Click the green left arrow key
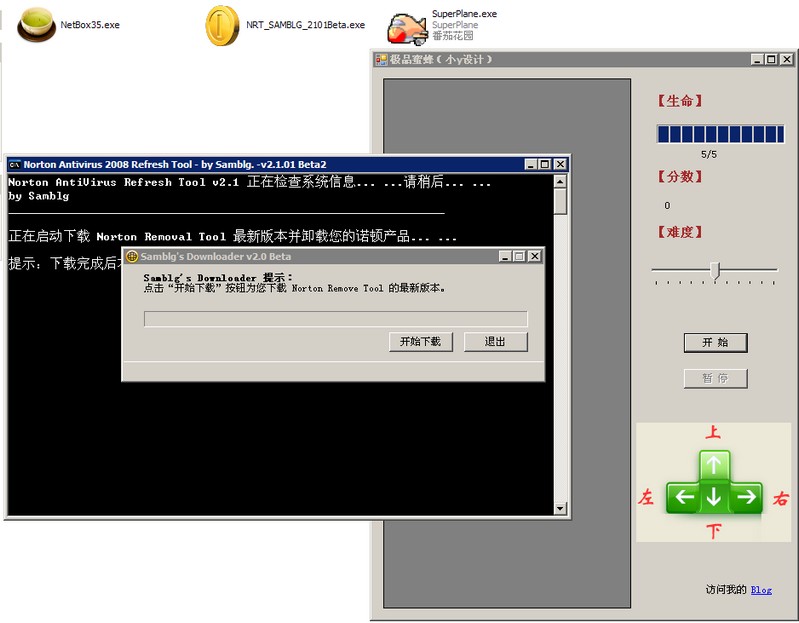This screenshot has height=623, width=799. [683, 497]
